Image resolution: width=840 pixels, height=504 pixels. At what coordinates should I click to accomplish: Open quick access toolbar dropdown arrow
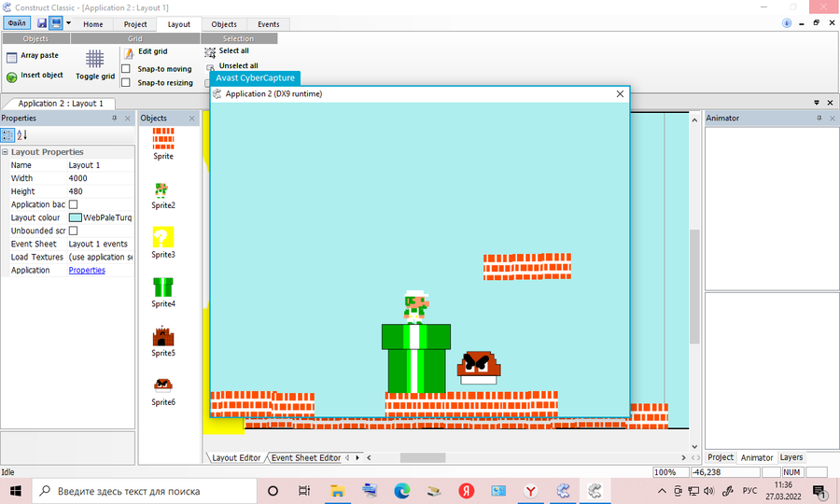click(x=68, y=23)
